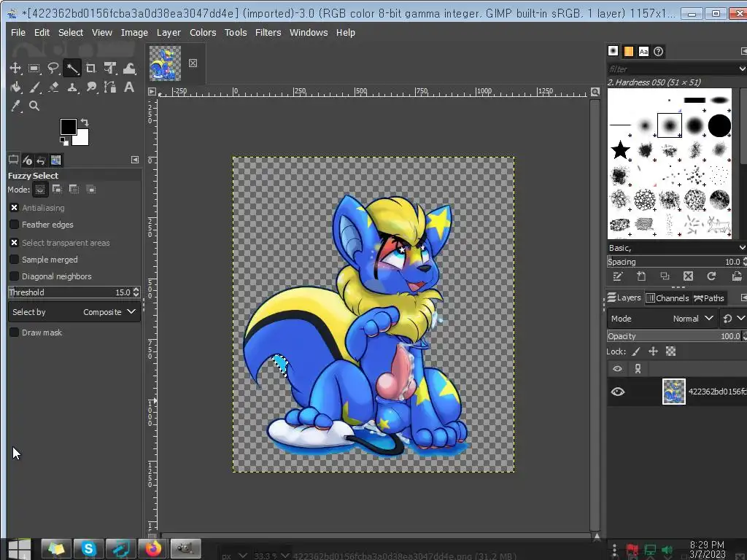
Task: Open the Fonts tab in brushes dock
Action: point(643,52)
